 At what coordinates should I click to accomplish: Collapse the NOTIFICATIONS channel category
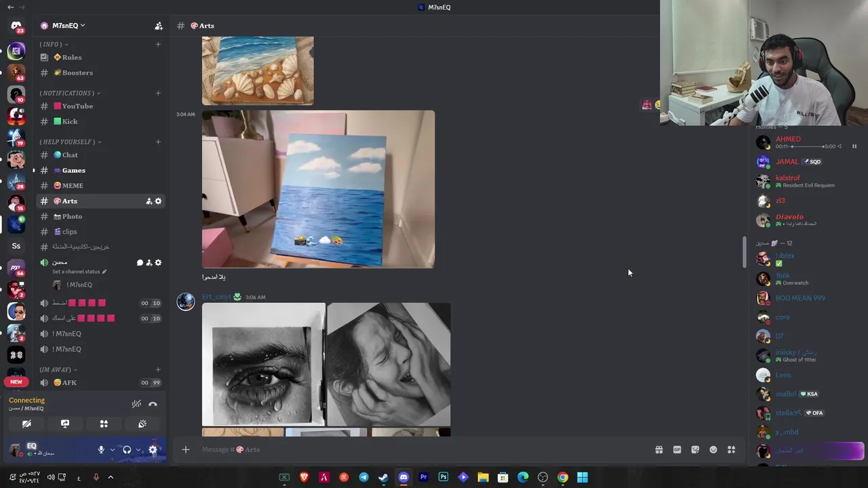(x=70, y=93)
